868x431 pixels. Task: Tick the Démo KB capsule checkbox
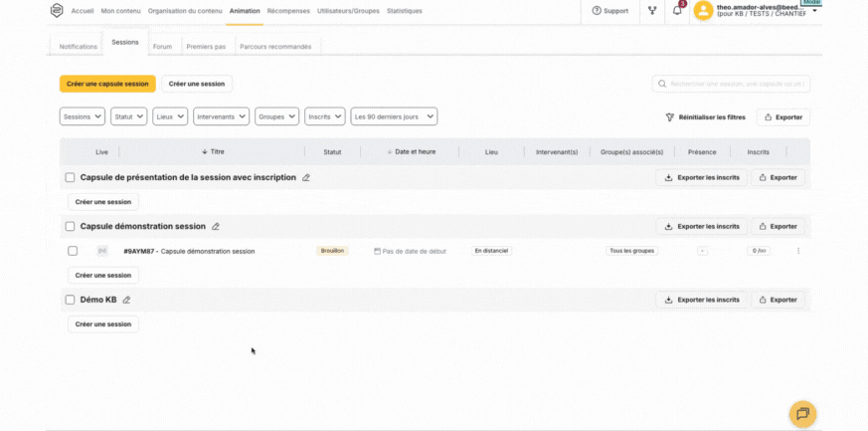pyautogui.click(x=71, y=300)
